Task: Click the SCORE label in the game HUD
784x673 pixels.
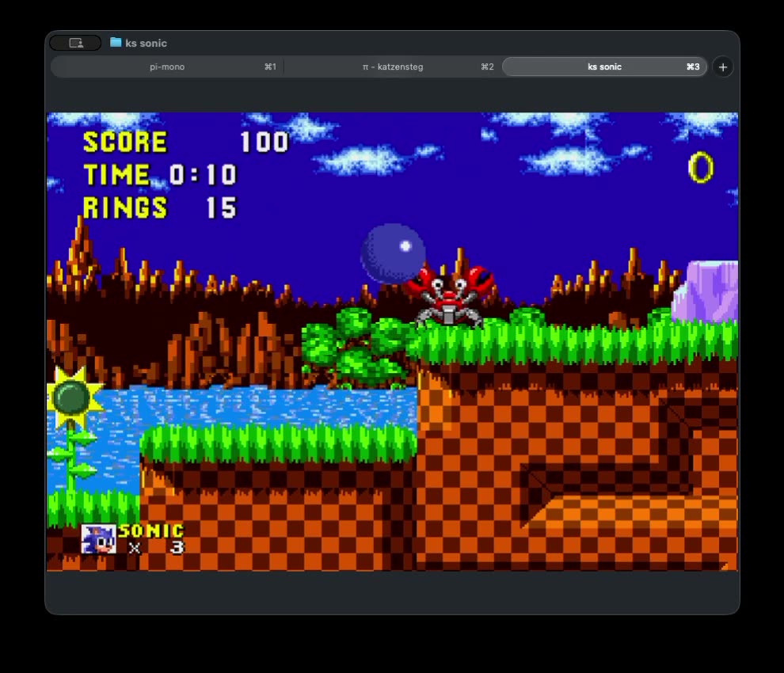Action: [124, 142]
